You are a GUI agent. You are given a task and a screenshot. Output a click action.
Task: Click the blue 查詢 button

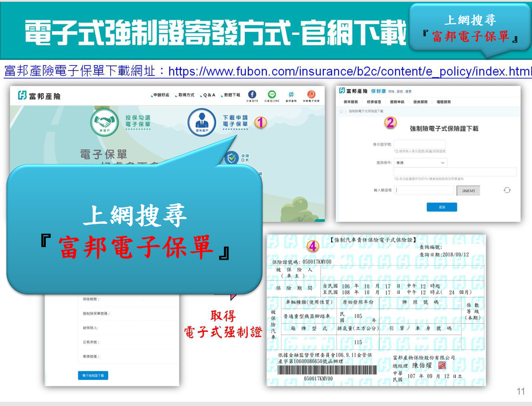(x=442, y=207)
